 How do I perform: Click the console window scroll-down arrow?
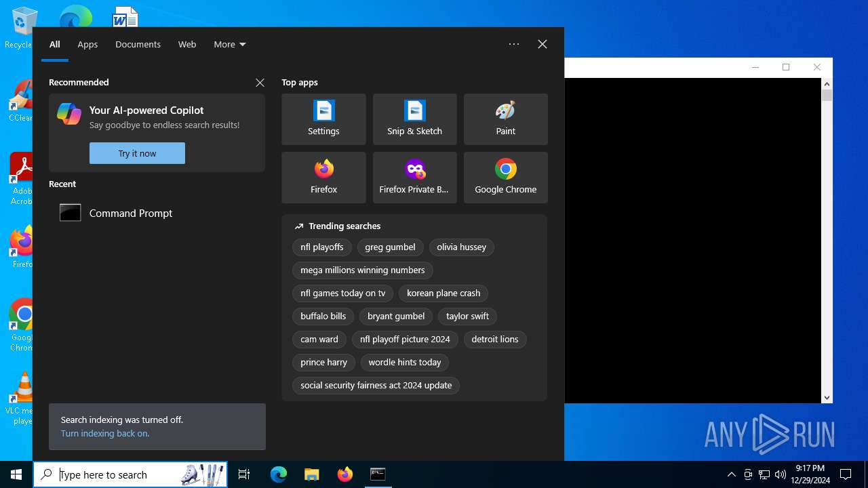point(827,398)
